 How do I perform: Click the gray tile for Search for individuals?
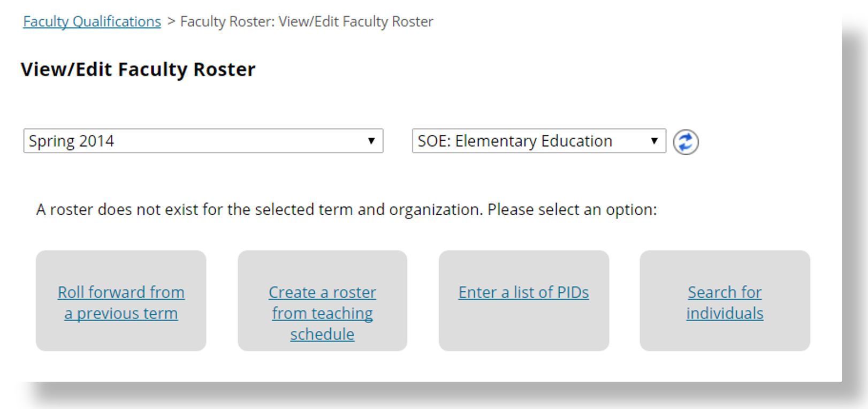[725, 301]
